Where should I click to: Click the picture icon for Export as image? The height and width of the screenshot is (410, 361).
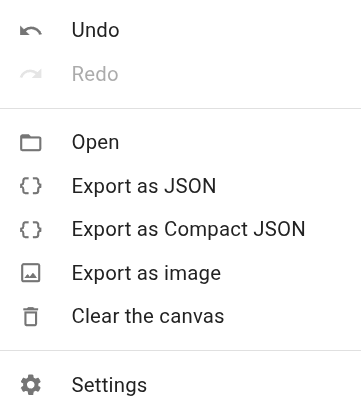click(x=31, y=273)
